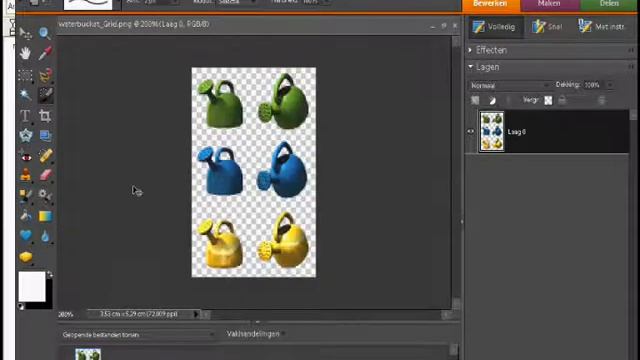Click the document horizontal scrollbar
This screenshot has width=640, height=360.
327,314
